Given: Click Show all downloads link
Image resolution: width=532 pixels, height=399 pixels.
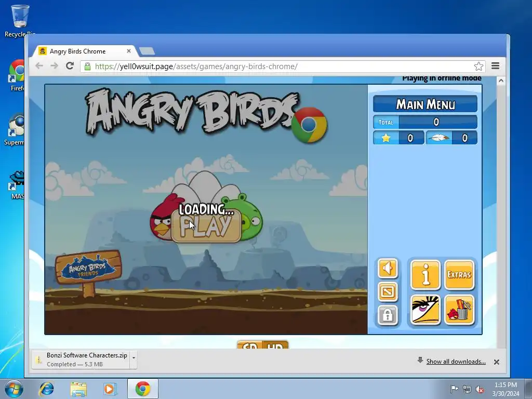Looking at the screenshot, I should coord(456,362).
